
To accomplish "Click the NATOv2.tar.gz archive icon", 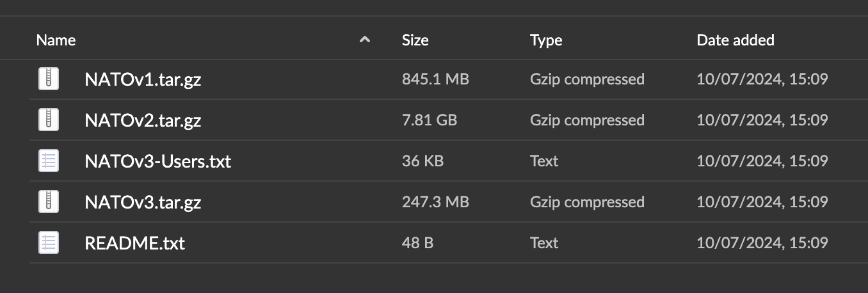I will 49,120.
